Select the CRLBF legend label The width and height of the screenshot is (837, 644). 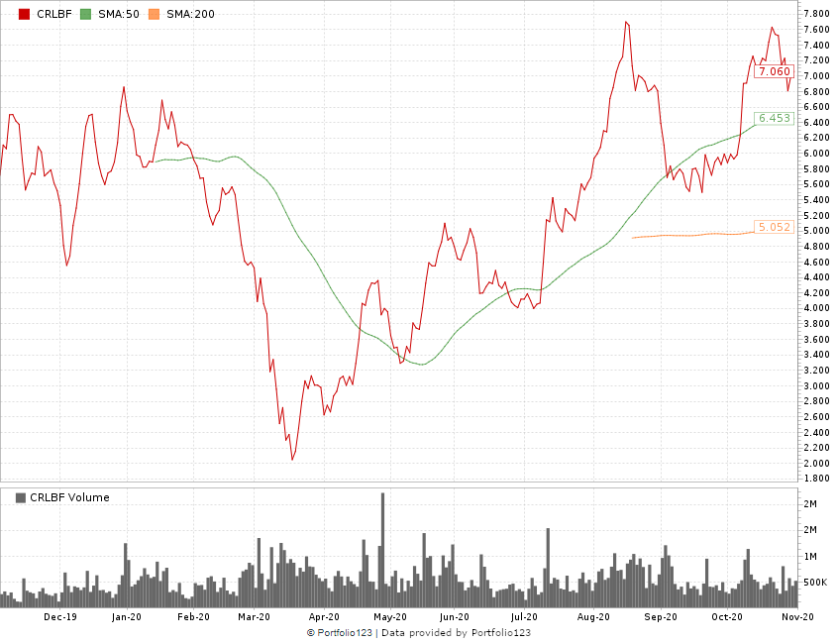click(53, 14)
